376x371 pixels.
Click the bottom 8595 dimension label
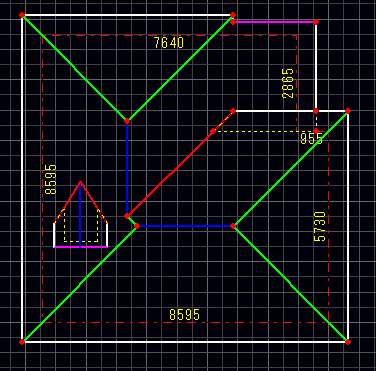pyautogui.click(x=184, y=315)
